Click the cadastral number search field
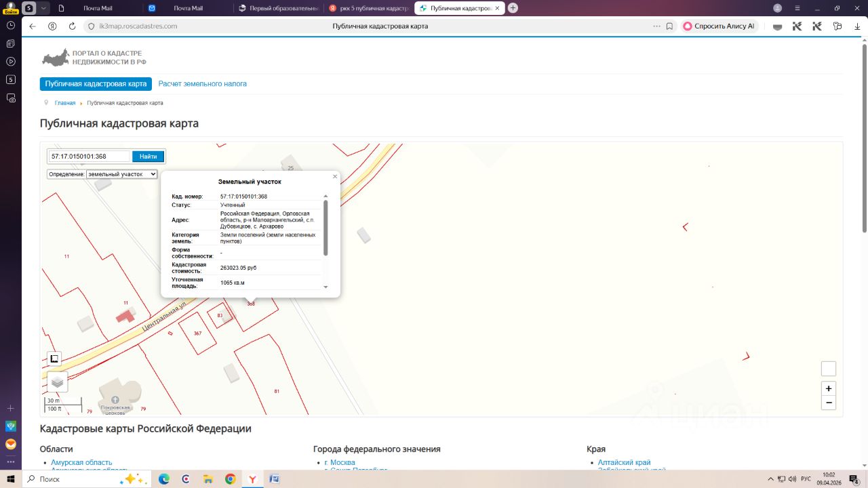The width and height of the screenshot is (868, 488). (89, 157)
